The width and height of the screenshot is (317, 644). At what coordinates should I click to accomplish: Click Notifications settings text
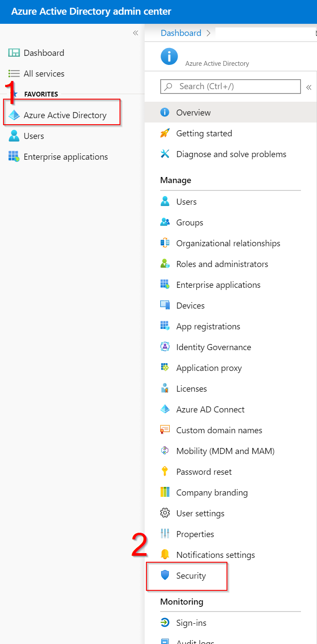click(x=216, y=555)
